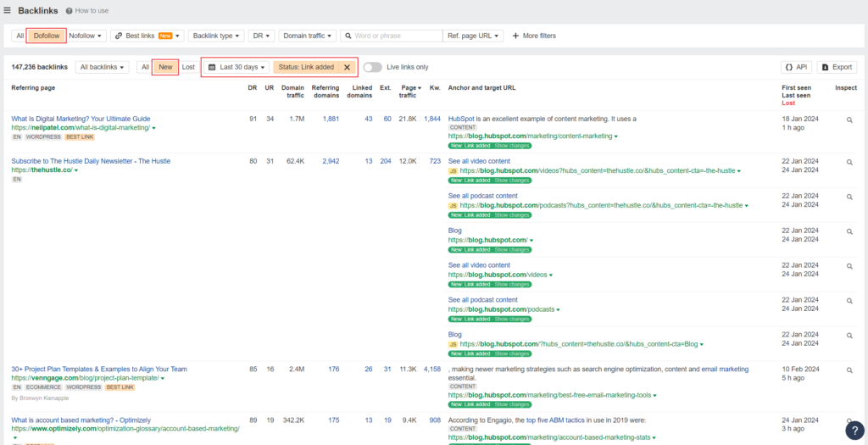Click the top five ABM tactics anchor
The image size is (868, 445).
[x=555, y=420]
